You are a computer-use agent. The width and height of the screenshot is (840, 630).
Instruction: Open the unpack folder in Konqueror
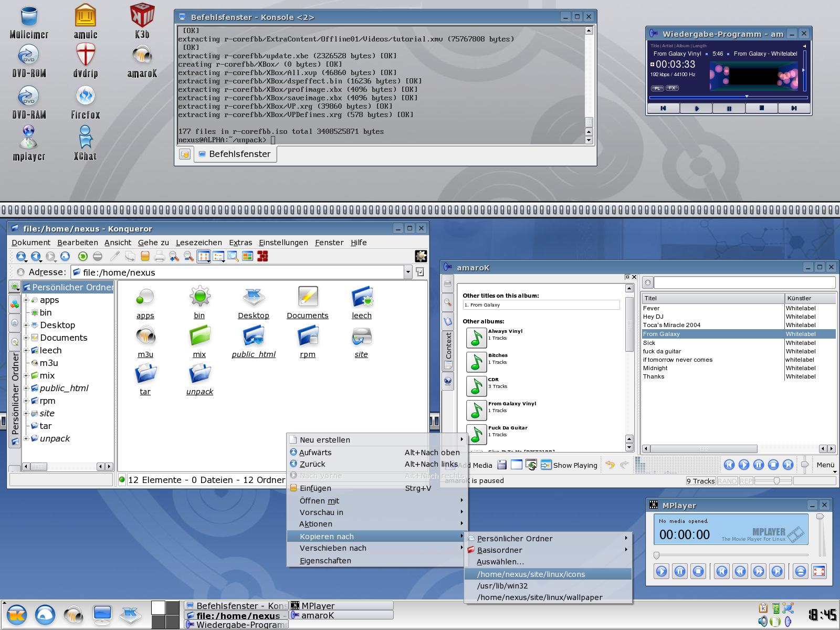pyautogui.click(x=199, y=380)
